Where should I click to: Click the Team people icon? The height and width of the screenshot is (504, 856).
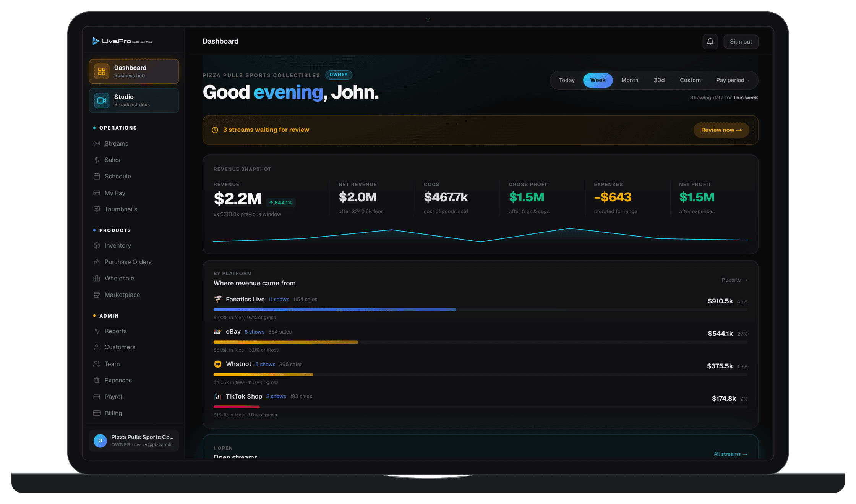[x=97, y=364]
